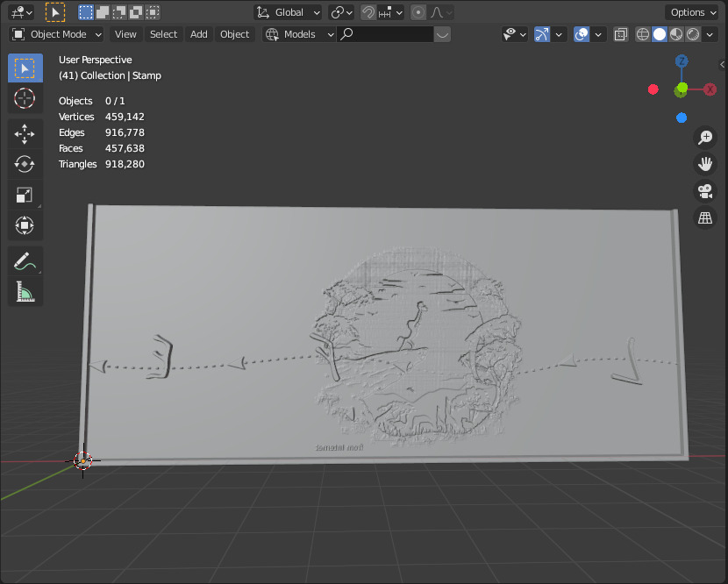Click the negative Z blue dot on gizmo
The width and height of the screenshot is (728, 584).
682,118
